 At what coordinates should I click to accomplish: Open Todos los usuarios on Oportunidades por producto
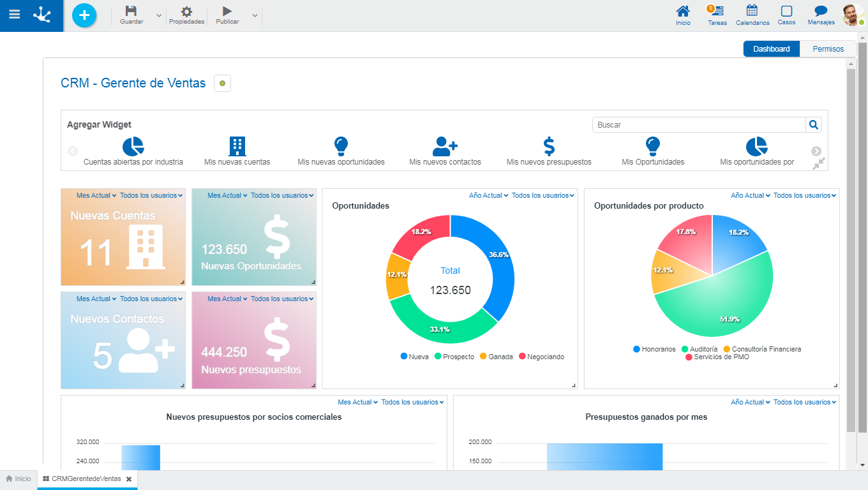tap(805, 195)
